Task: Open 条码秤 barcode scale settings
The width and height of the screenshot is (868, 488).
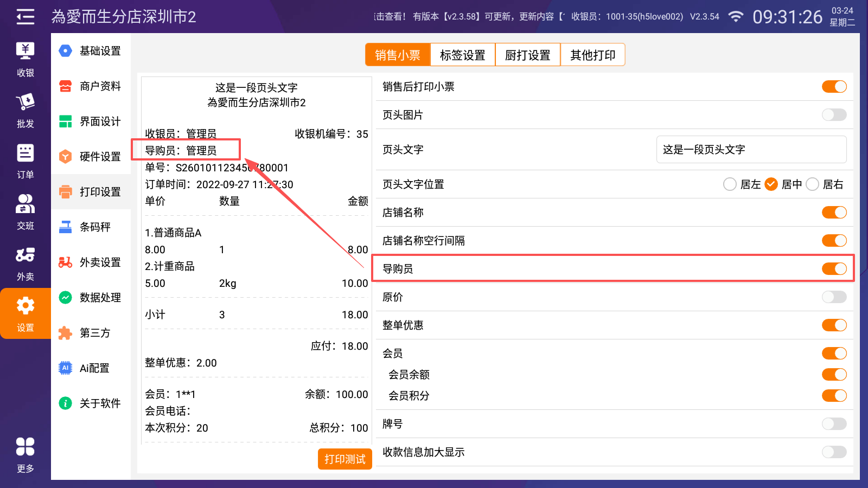Action: point(91,227)
